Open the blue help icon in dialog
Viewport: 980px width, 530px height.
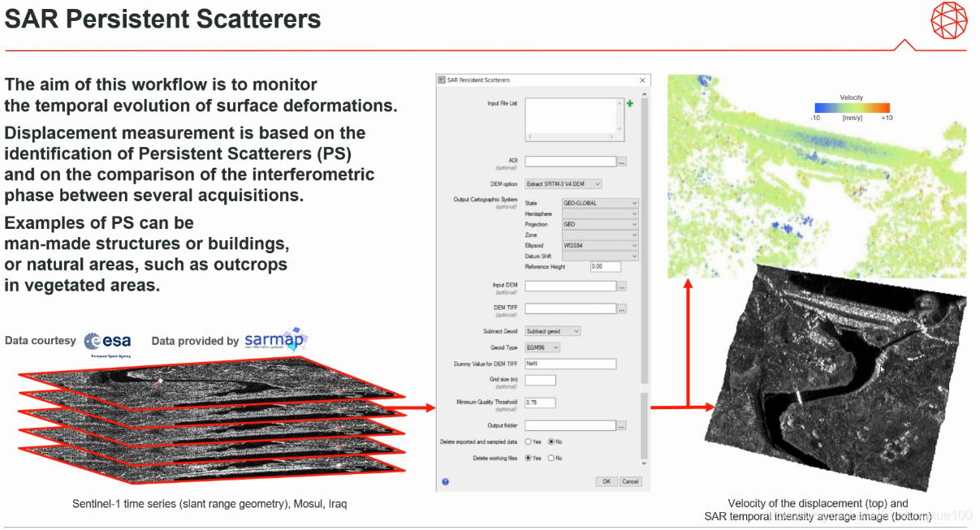click(446, 481)
